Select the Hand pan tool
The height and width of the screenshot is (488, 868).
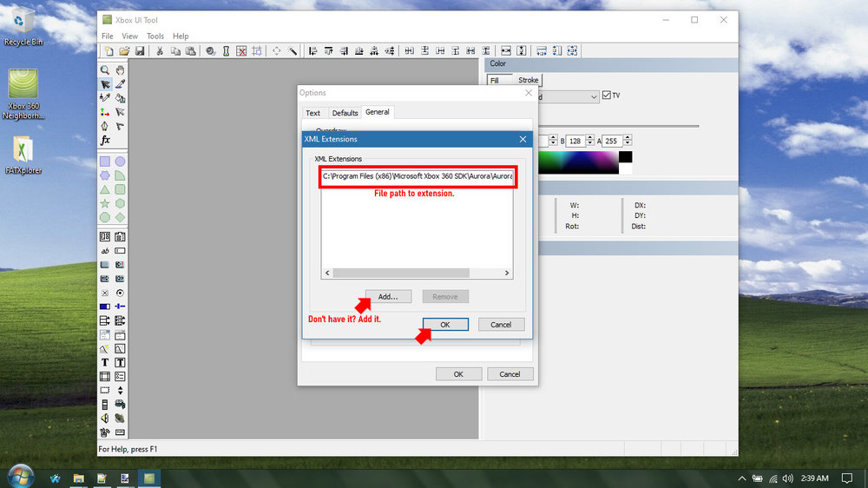point(120,70)
